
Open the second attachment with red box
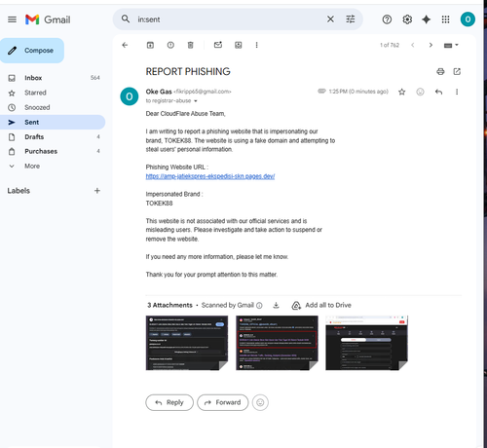coord(277,343)
